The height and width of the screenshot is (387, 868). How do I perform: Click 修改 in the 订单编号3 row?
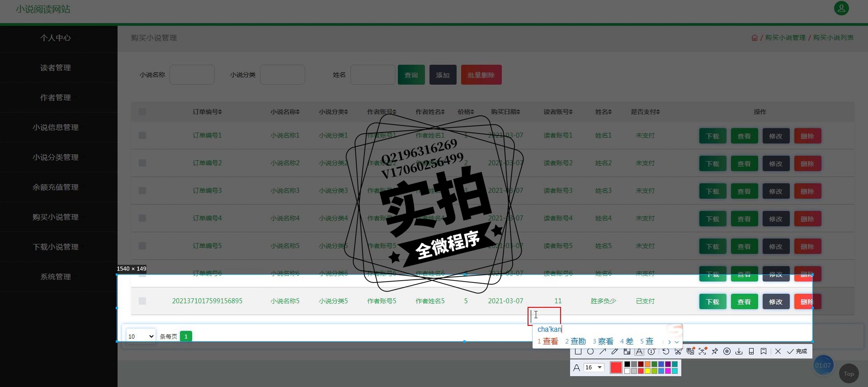[776, 191]
